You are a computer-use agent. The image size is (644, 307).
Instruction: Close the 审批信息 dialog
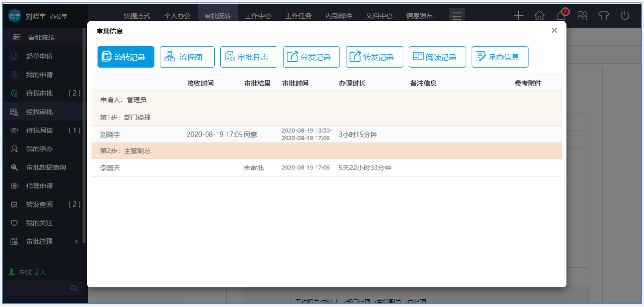[554, 30]
